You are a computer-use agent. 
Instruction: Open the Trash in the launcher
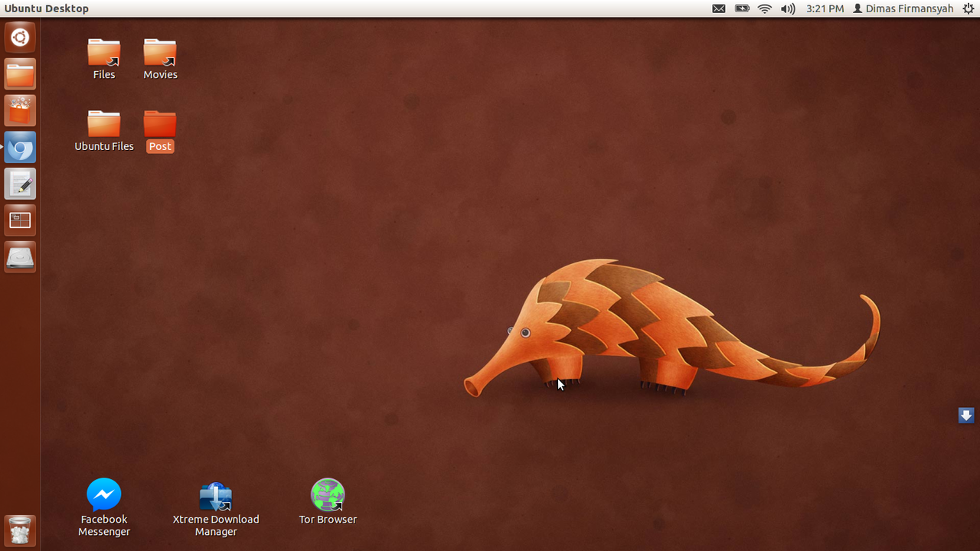(20, 530)
